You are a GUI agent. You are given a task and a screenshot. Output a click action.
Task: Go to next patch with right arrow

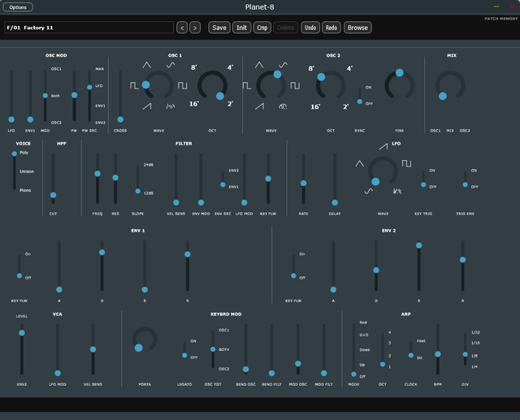[x=195, y=28]
